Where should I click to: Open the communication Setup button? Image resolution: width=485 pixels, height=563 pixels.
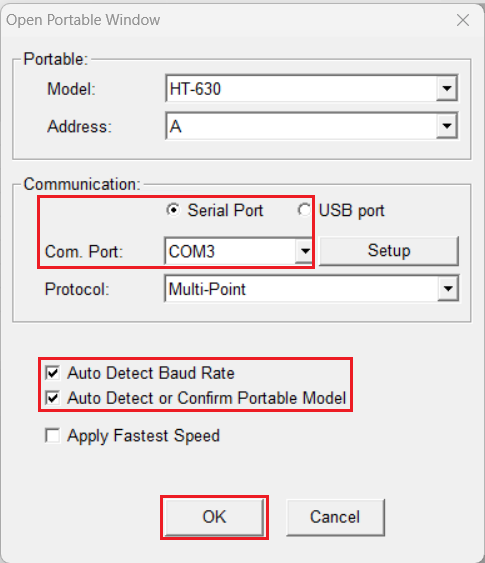click(389, 251)
